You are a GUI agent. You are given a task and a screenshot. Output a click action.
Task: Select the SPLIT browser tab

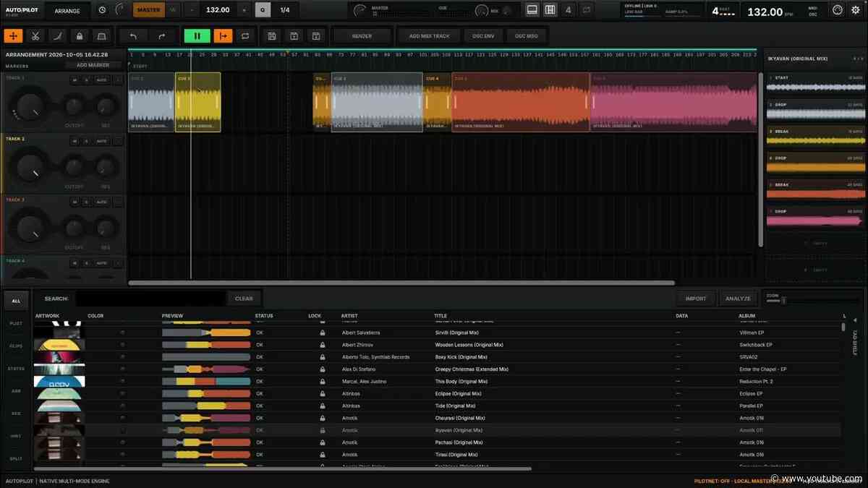coord(16,458)
